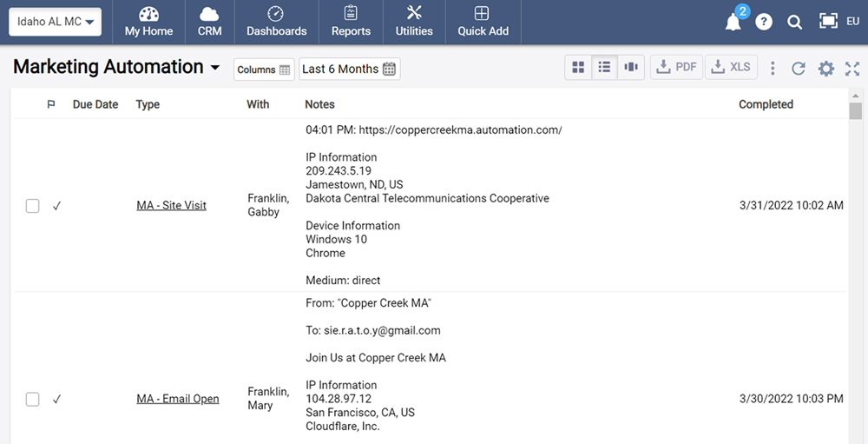The width and height of the screenshot is (868, 444).
Task: View notifications bell with badge 2
Action: (x=734, y=21)
